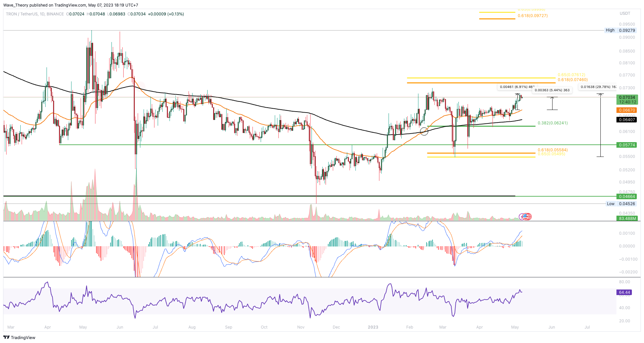644x343 pixels.
Task: Click the TradingView logo icon
Action: pos(6,337)
